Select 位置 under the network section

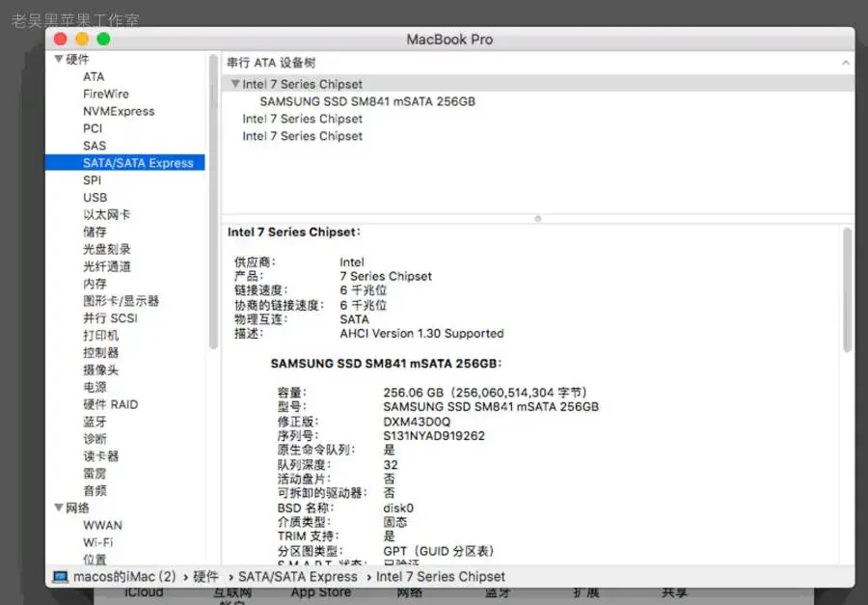coord(95,559)
